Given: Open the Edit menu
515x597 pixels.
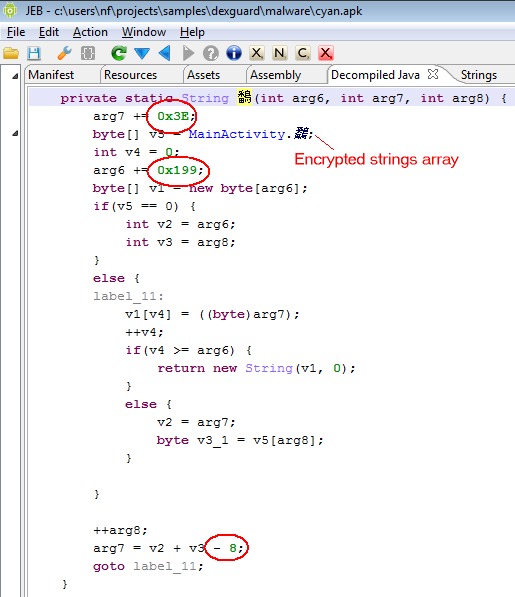Looking at the screenshot, I should tap(49, 32).
